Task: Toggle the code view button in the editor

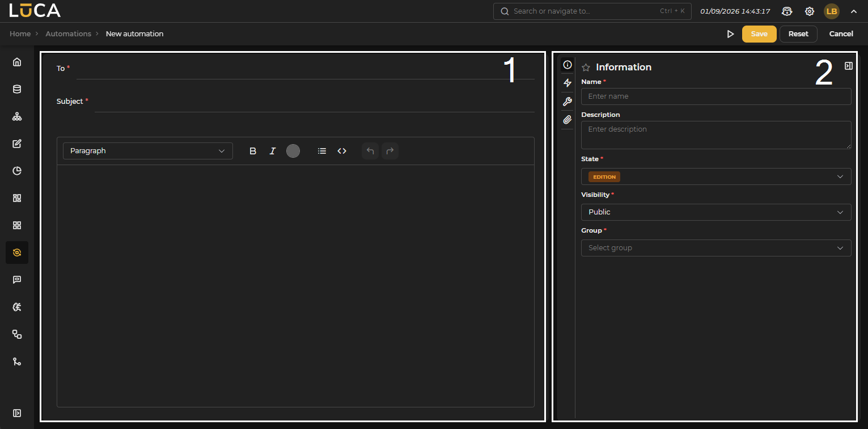Action: 342,151
